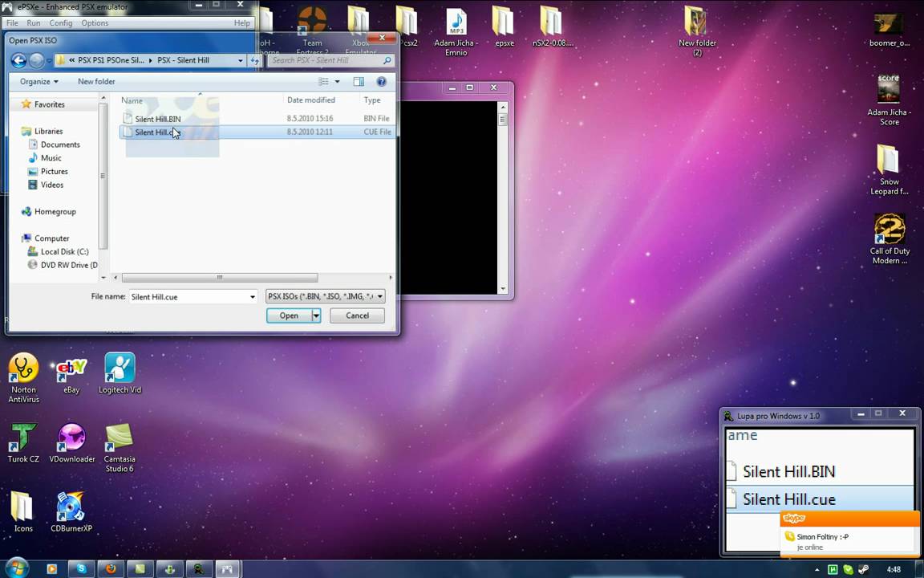Viewport: 924px width, 578px height.
Task: Open the change view dropdown arrow
Action: coord(337,81)
